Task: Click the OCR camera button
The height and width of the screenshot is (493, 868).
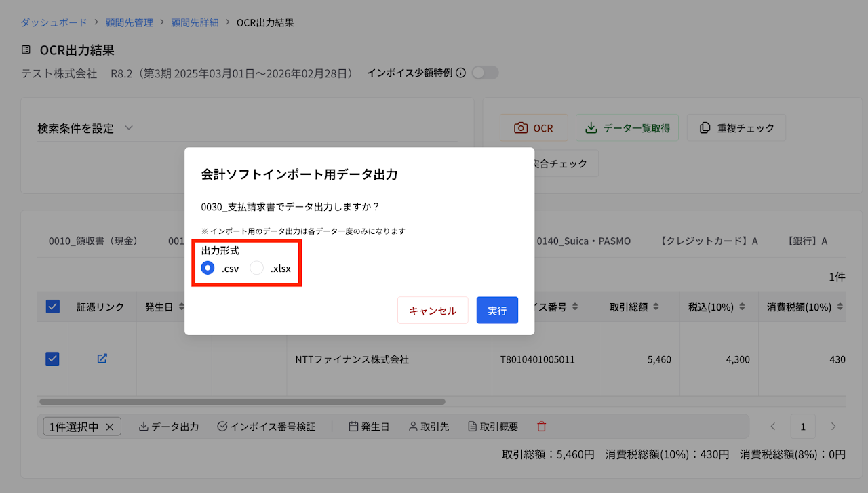Action: click(x=534, y=127)
